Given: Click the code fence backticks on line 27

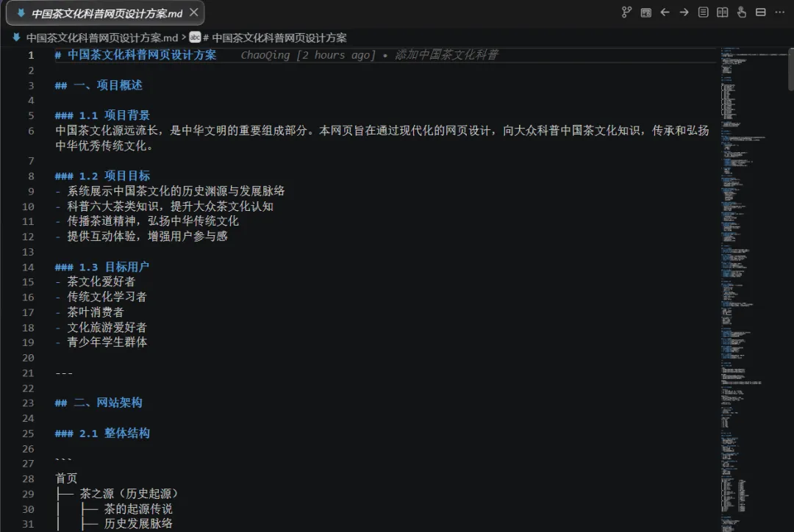Looking at the screenshot, I should click(64, 461).
